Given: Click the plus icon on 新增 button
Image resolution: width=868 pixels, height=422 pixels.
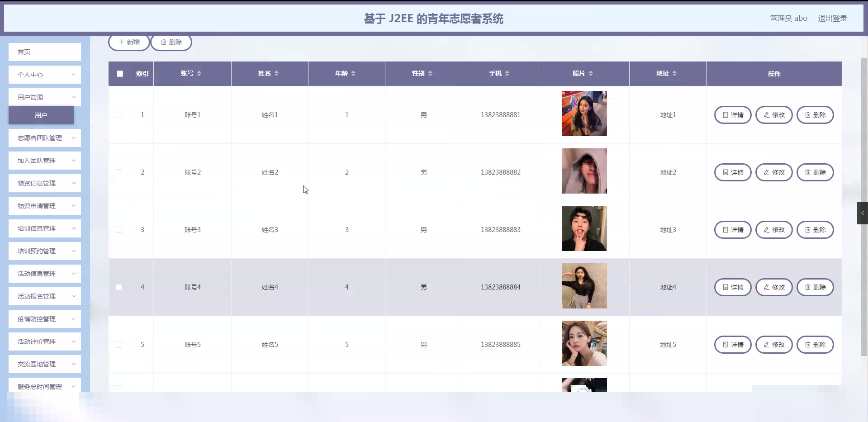Looking at the screenshot, I should click(x=121, y=42).
